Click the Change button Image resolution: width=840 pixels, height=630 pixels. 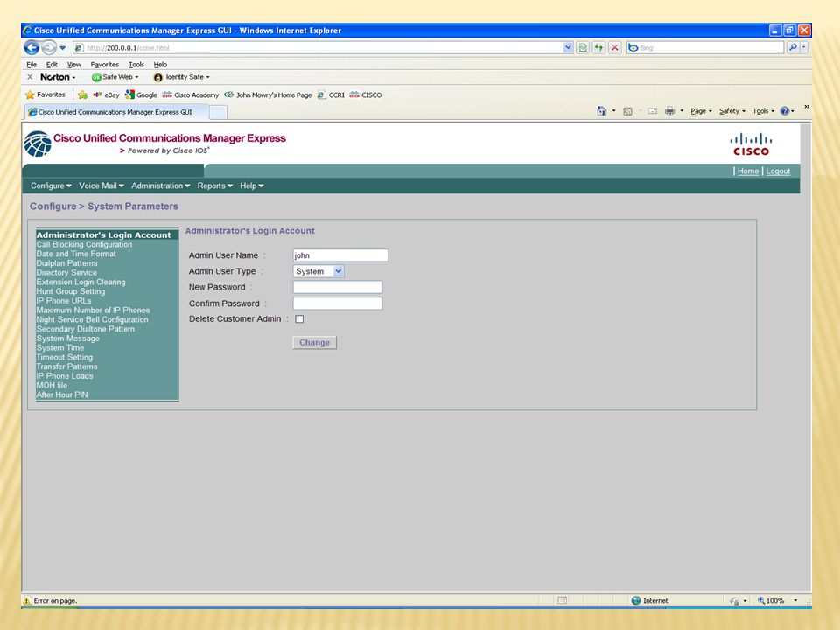pos(314,343)
